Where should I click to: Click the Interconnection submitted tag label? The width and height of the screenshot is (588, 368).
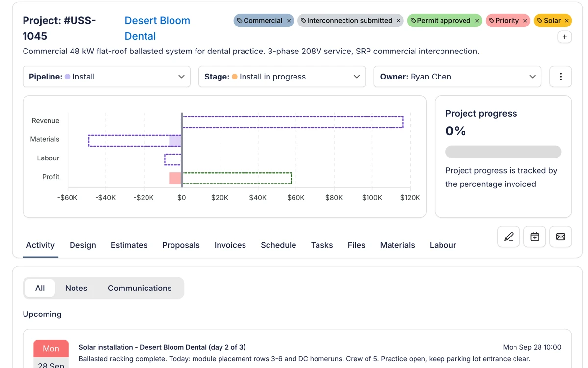pyautogui.click(x=349, y=21)
